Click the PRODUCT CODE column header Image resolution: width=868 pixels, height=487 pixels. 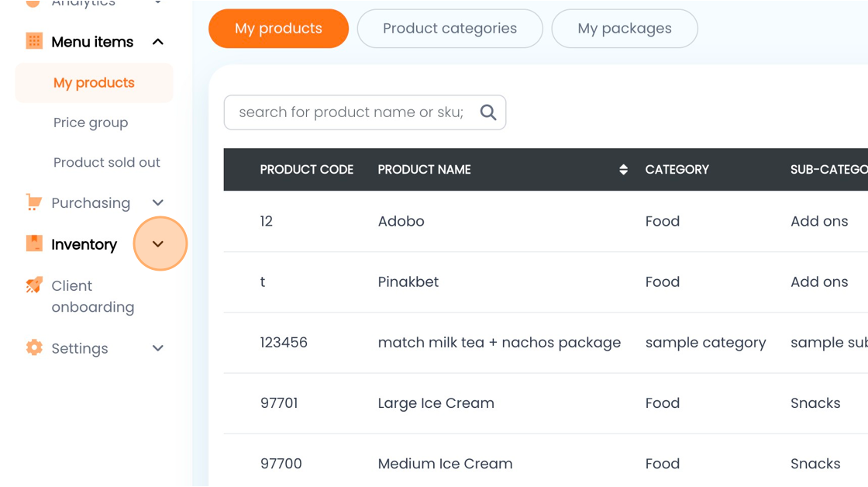[307, 170]
